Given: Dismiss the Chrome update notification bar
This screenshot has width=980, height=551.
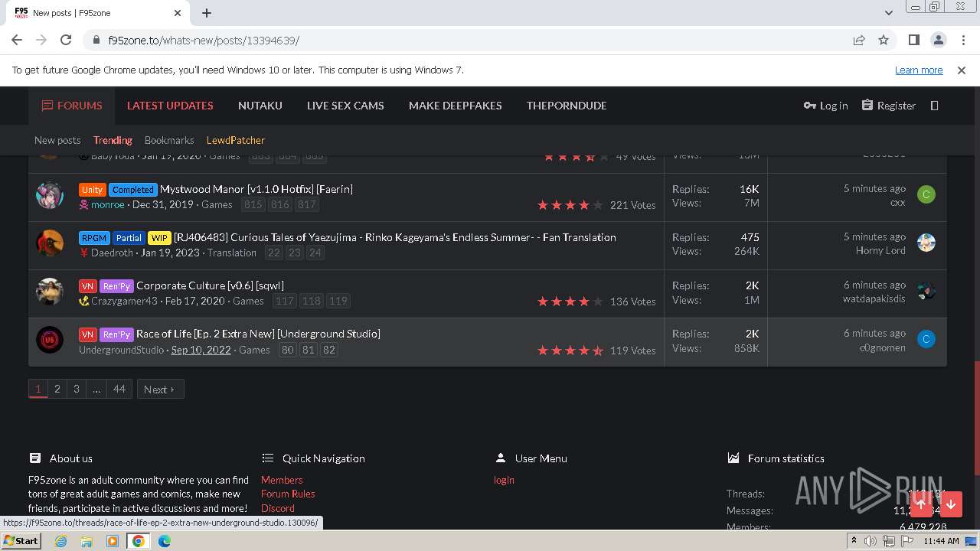Looking at the screenshot, I should click(x=962, y=70).
